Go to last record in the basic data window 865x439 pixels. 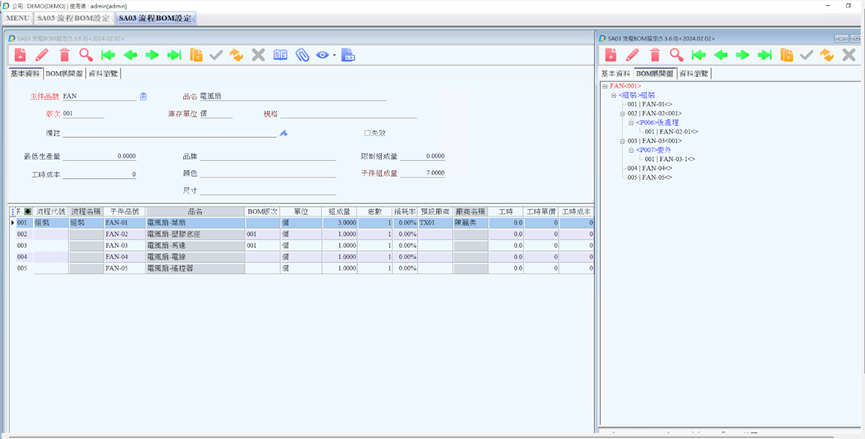pos(174,55)
